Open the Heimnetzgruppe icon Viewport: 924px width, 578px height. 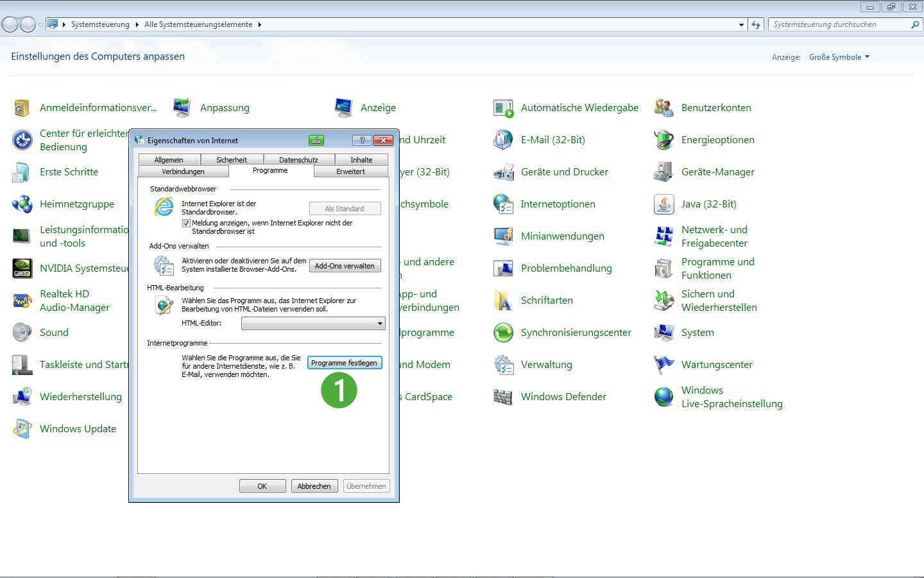pyautogui.click(x=22, y=204)
